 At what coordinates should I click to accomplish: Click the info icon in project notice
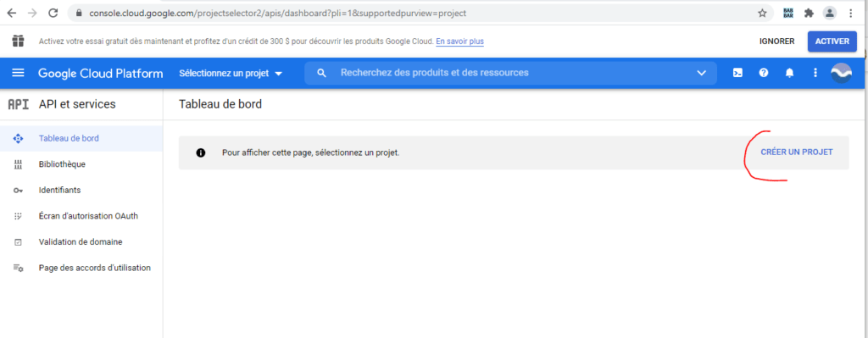click(x=201, y=152)
